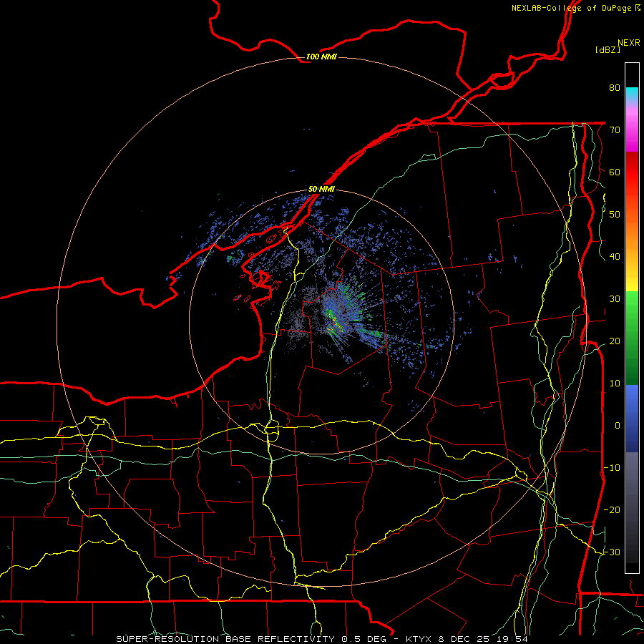The width and height of the screenshot is (644, 644).
Task: Click the 80 dBZ scale value
Action: (x=615, y=87)
